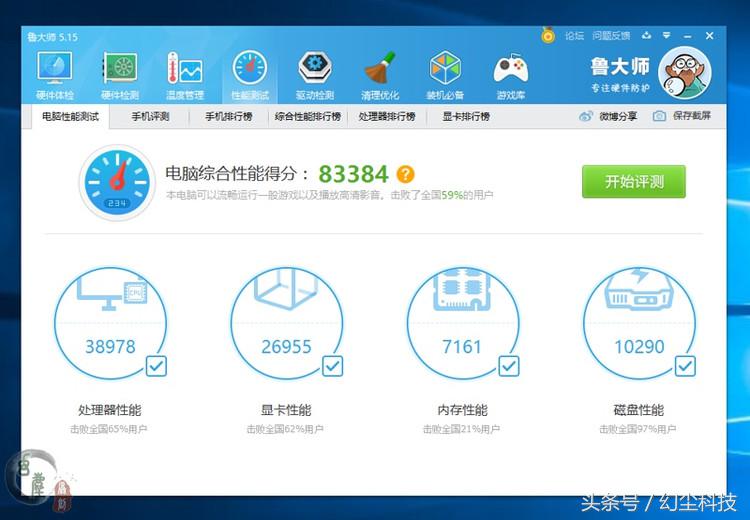Open the 清理优化 cleanup broom icon
This screenshot has height=520, width=750.
tap(380, 76)
